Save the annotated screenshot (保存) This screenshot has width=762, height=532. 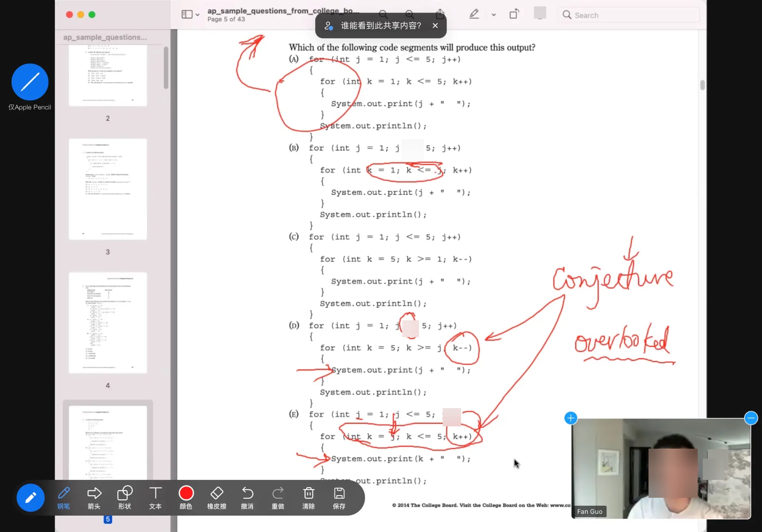pyautogui.click(x=339, y=497)
